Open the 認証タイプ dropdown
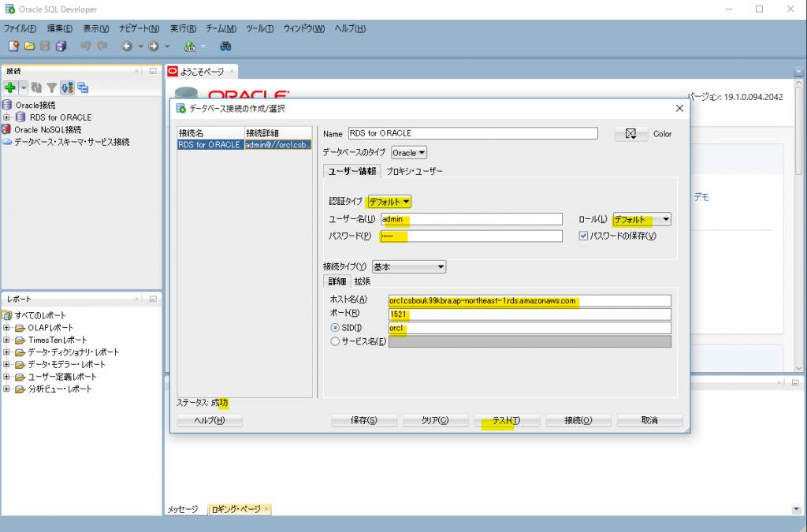The width and height of the screenshot is (807, 532). pyautogui.click(x=389, y=202)
